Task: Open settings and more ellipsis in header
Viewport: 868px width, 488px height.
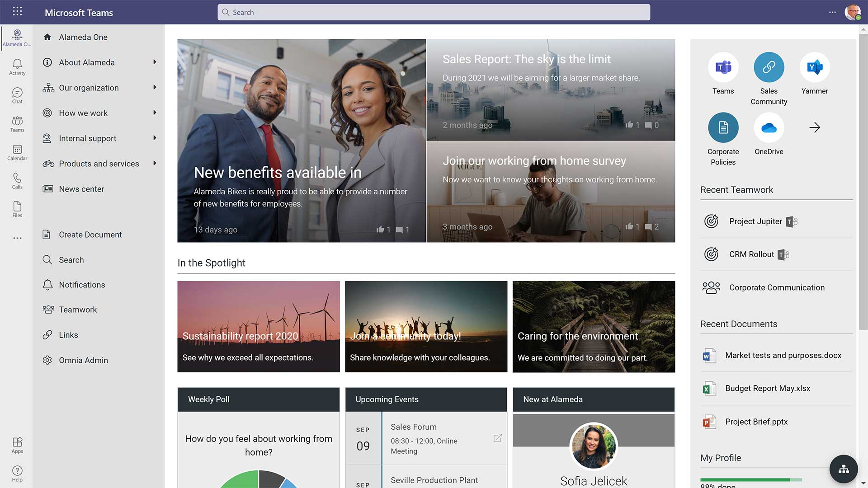Action: (x=832, y=12)
